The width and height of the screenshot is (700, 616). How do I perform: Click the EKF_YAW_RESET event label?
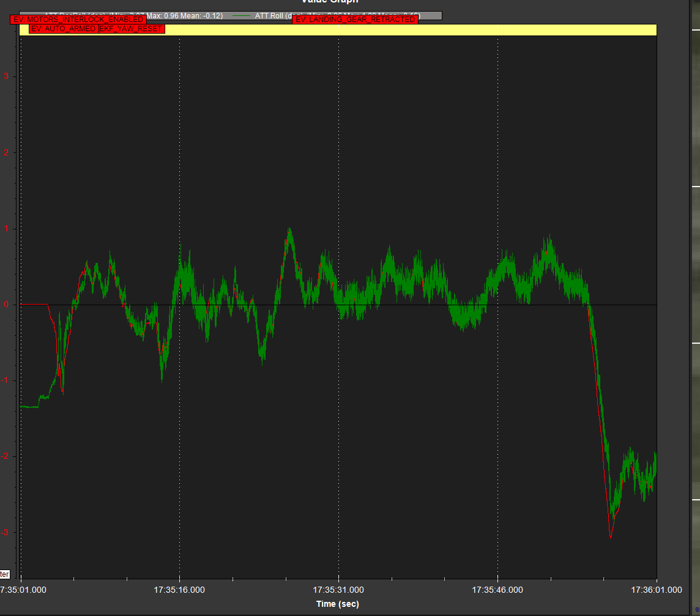coord(131,29)
